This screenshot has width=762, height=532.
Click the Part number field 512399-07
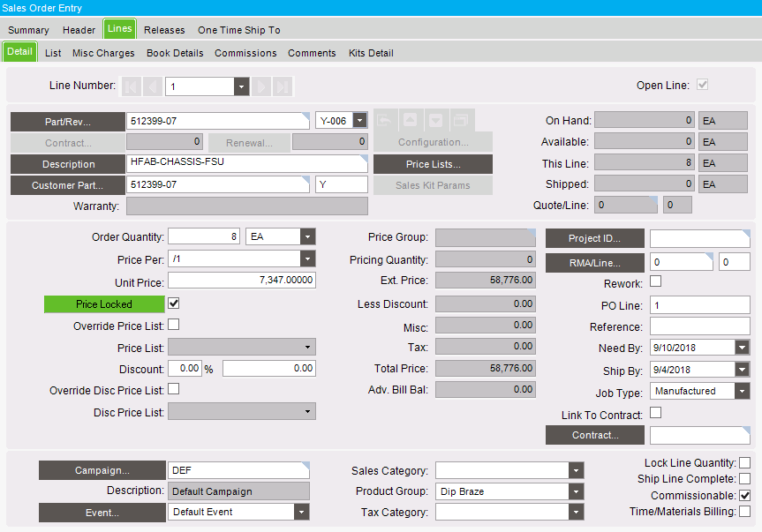(x=218, y=121)
